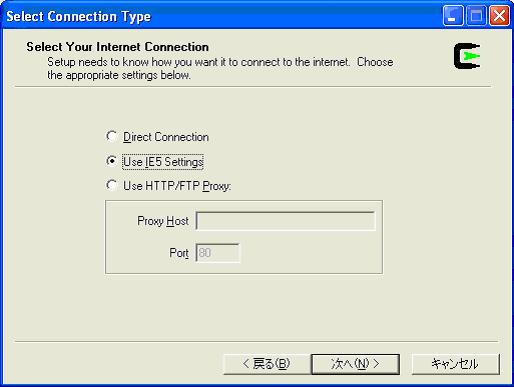Click the Use HTTP/FTP Proxy label
The image size is (514, 387).
[177, 186]
